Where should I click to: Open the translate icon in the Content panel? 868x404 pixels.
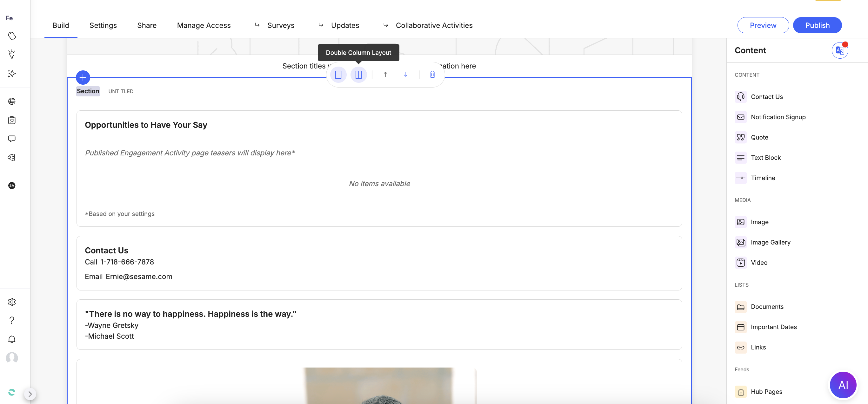(839, 50)
